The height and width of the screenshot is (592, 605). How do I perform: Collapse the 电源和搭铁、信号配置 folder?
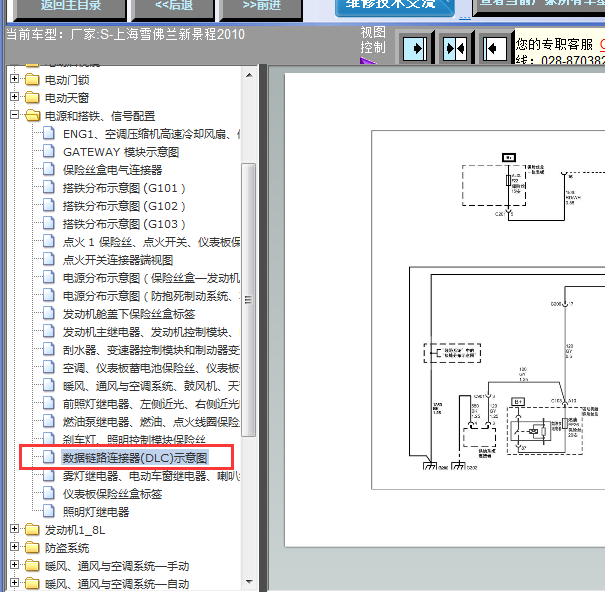14,115
